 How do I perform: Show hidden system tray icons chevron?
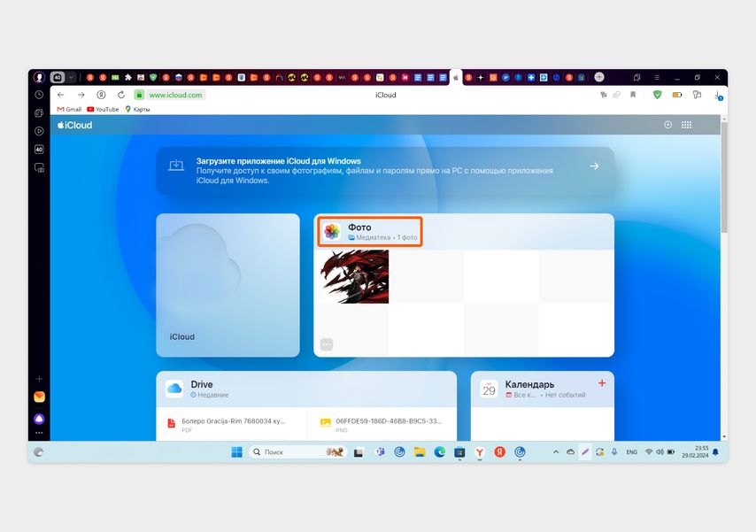[555, 452]
